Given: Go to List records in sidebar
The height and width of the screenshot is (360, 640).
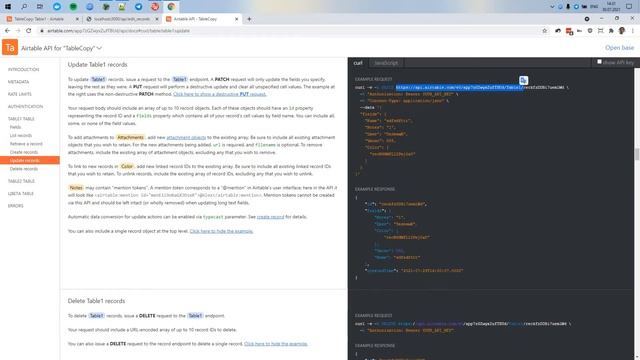Looking at the screenshot, I should click(21, 136).
